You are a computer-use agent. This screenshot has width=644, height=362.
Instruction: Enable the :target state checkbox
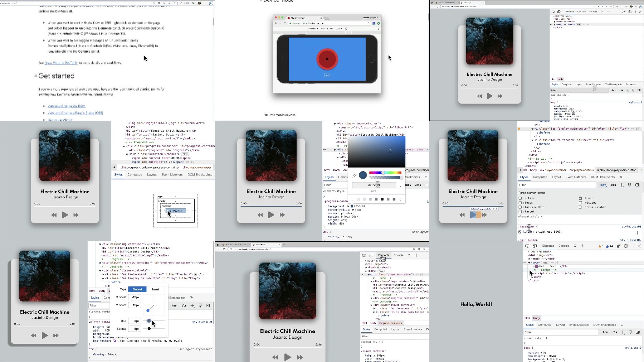(x=520, y=212)
